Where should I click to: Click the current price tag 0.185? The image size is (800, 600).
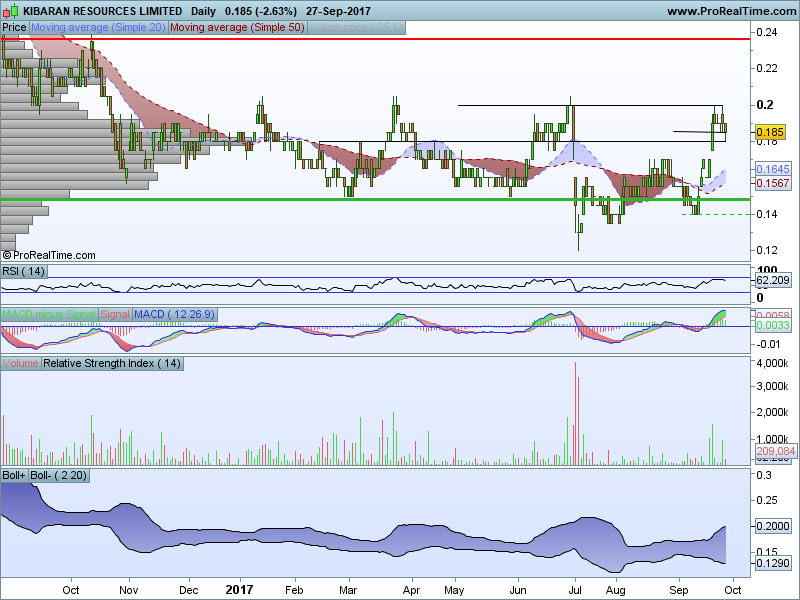[770, 132]
